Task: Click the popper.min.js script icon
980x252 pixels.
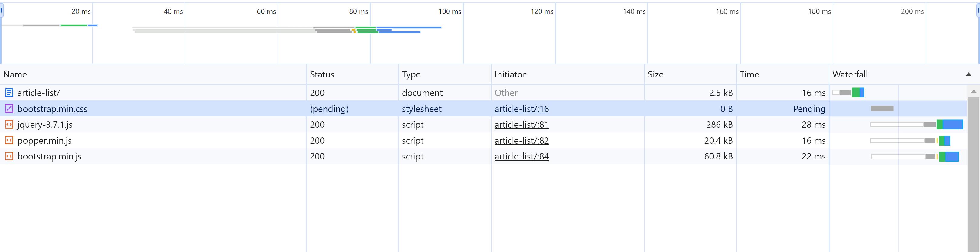Action: (9, 140)
